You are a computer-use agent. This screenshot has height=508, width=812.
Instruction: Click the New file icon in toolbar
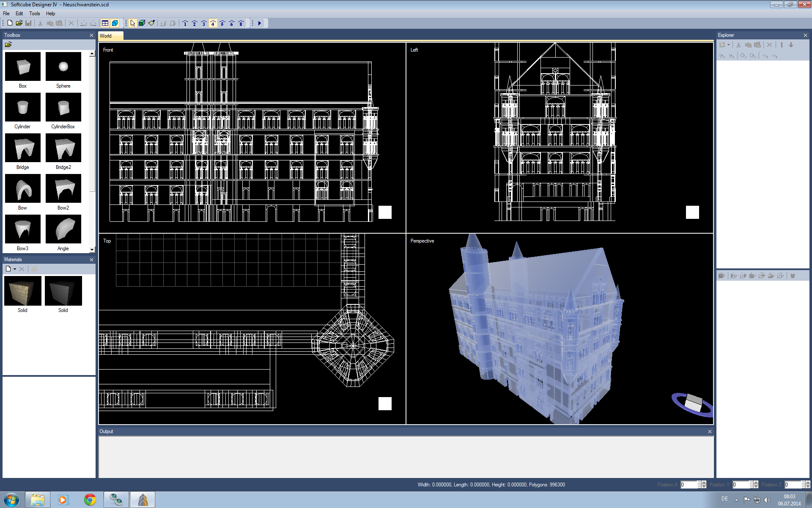pos(10,23)
